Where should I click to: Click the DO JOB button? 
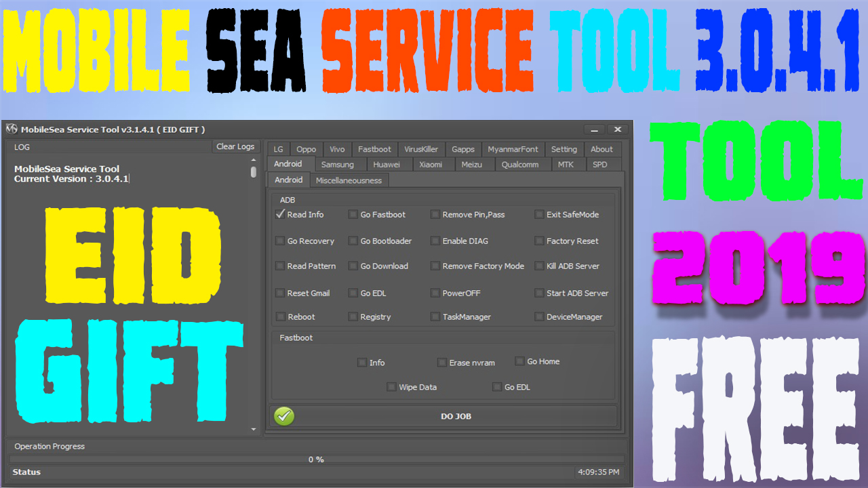pos(444,416)
